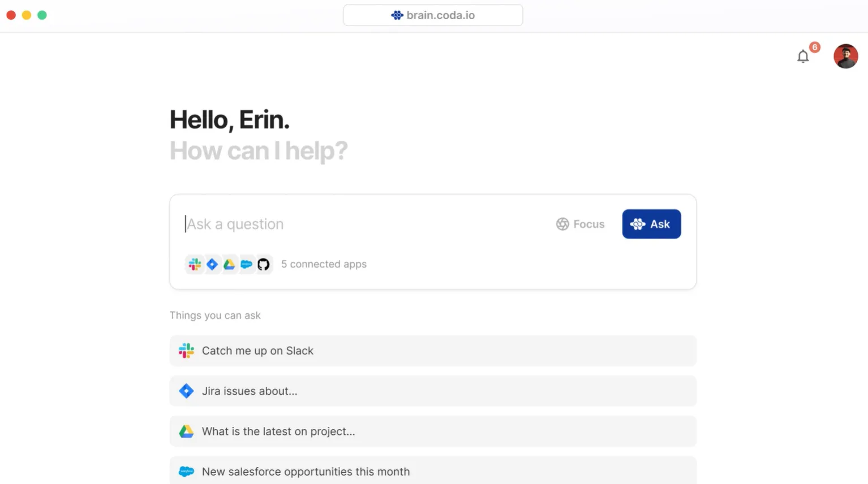Select the Salesforce connected app icon

pyautogui.click(x=246, y=264)
